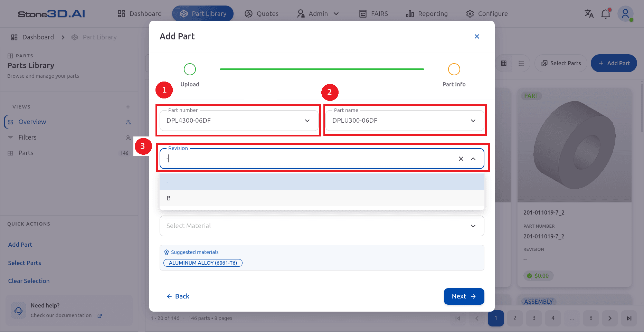Viewport: 644px width, 332px height.
Task: Open the Select Material dropdown
Action: [322, 226]
